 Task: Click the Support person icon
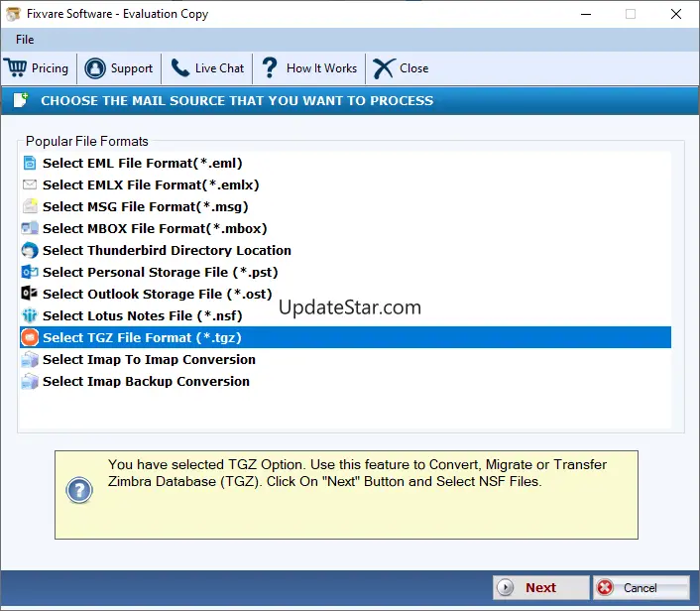pyautogui.click(x=95, y=68)
